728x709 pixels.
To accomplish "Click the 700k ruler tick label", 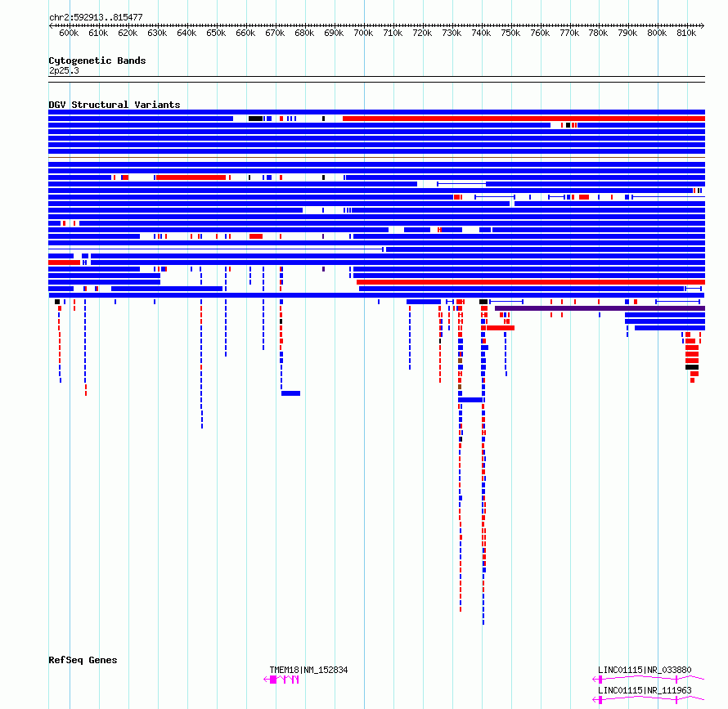I will pos(363,33).
